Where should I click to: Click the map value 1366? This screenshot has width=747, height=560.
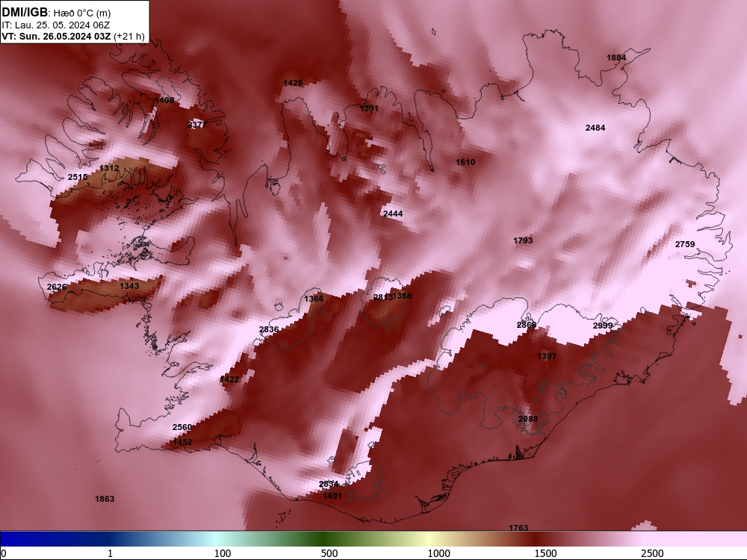(314, 299)
